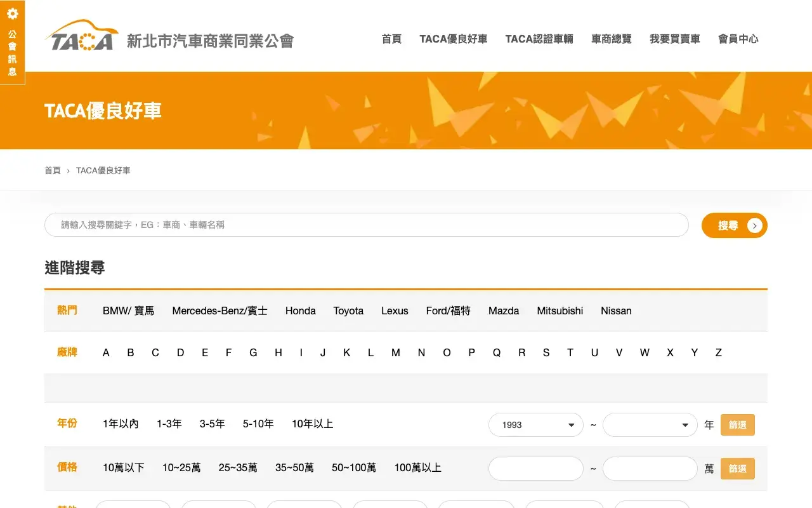The width and height of the screenshot is (812, 508).
Task: Select brand letter U
Action: 594,352
